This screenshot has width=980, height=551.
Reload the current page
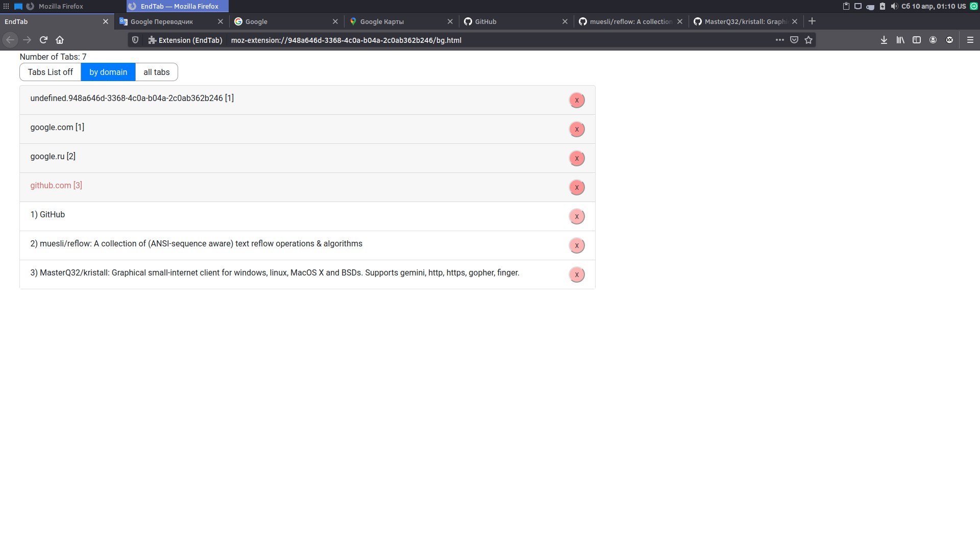[x=43, y=40]
